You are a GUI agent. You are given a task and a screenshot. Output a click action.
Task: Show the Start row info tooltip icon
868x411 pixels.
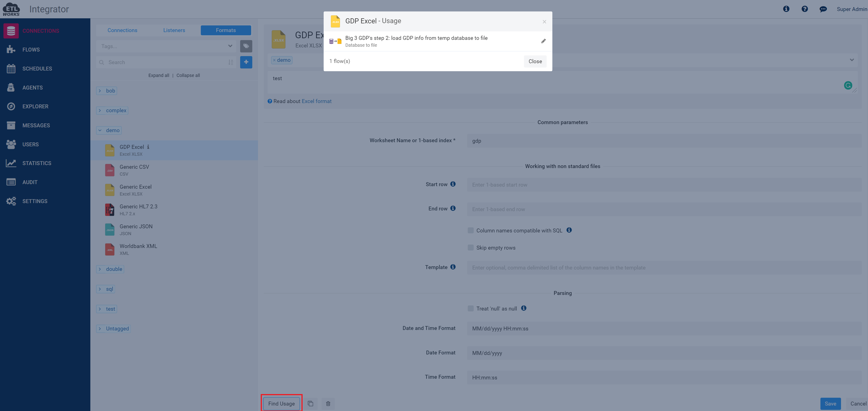[x=453, y=184]
